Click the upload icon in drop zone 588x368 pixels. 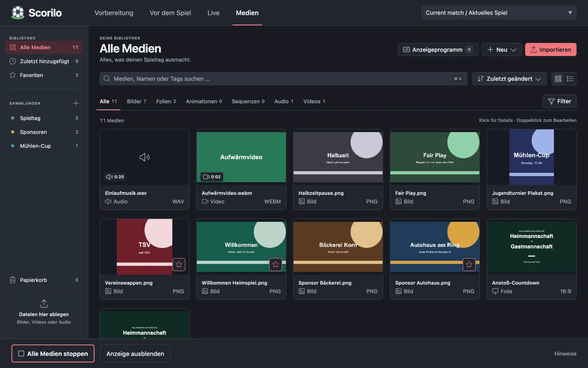[x=44, y=304]
